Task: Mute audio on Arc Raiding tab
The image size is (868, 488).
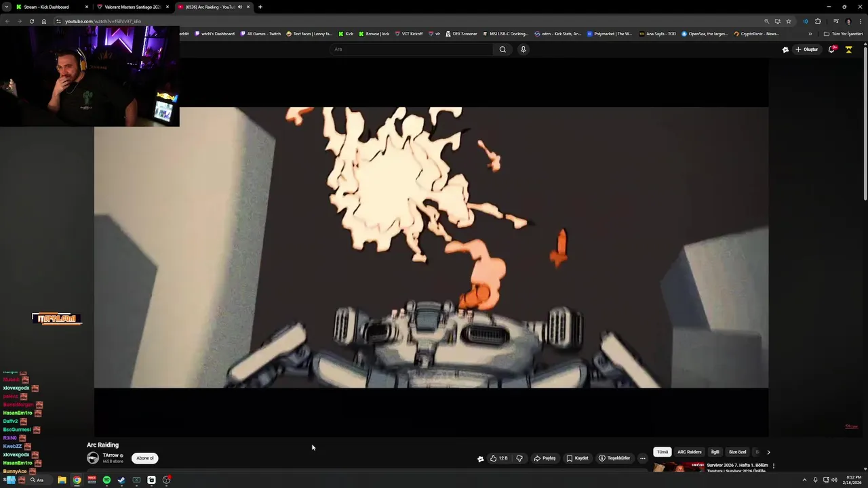Action: click(239, 7)
